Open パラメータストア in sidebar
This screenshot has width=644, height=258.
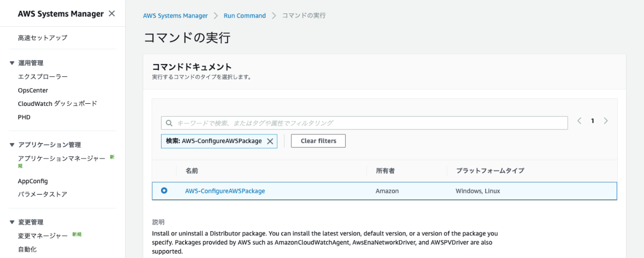pos(42,194)
